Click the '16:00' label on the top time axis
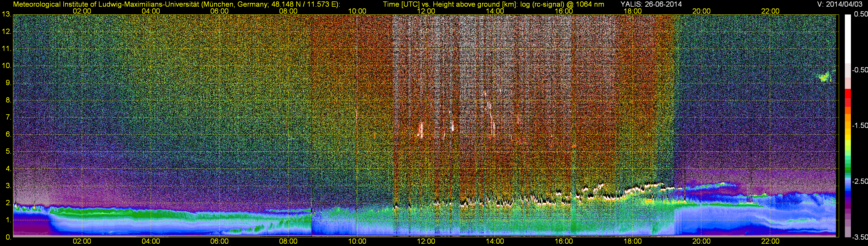 click(564, 11)
